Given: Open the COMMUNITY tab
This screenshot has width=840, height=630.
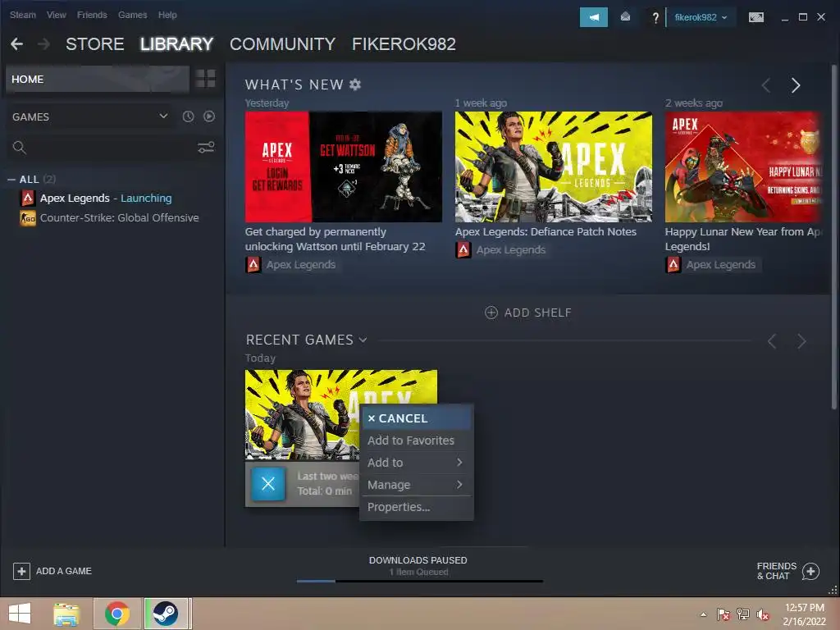Looking at the screenshot, I should pyautogui.click(x=282, y=44).
